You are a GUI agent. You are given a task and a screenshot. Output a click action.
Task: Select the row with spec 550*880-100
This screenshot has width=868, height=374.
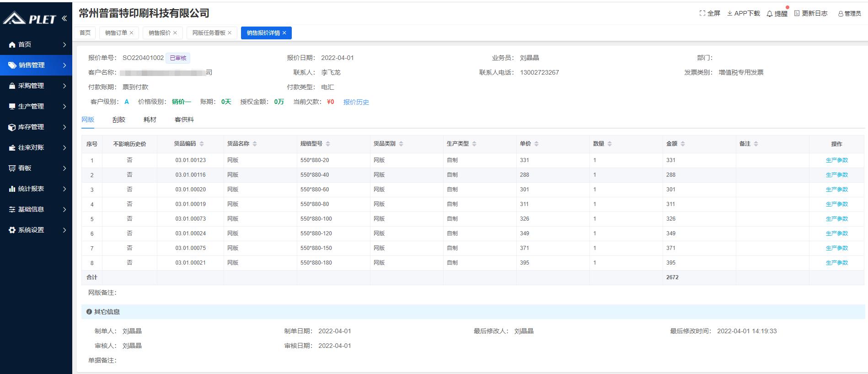pos(316,219)
